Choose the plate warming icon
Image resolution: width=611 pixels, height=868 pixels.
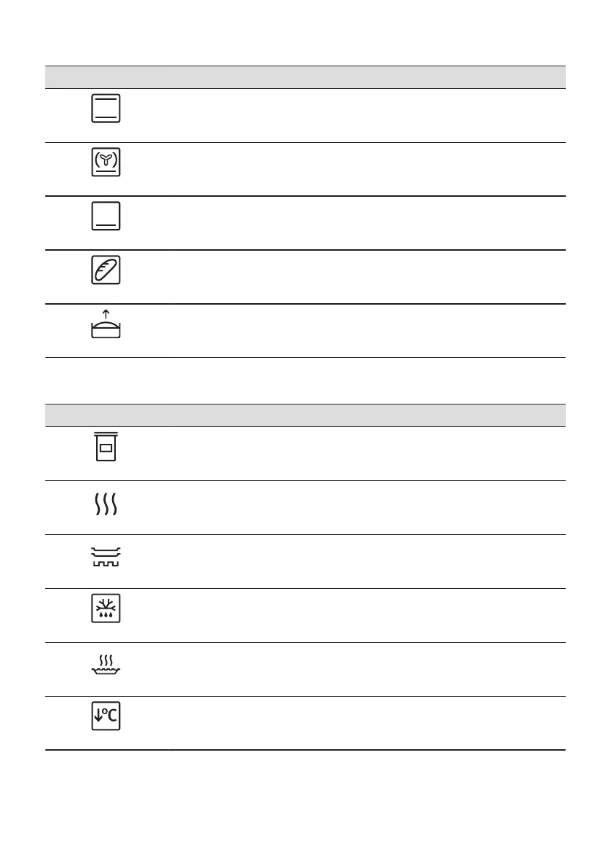point(106,555)
